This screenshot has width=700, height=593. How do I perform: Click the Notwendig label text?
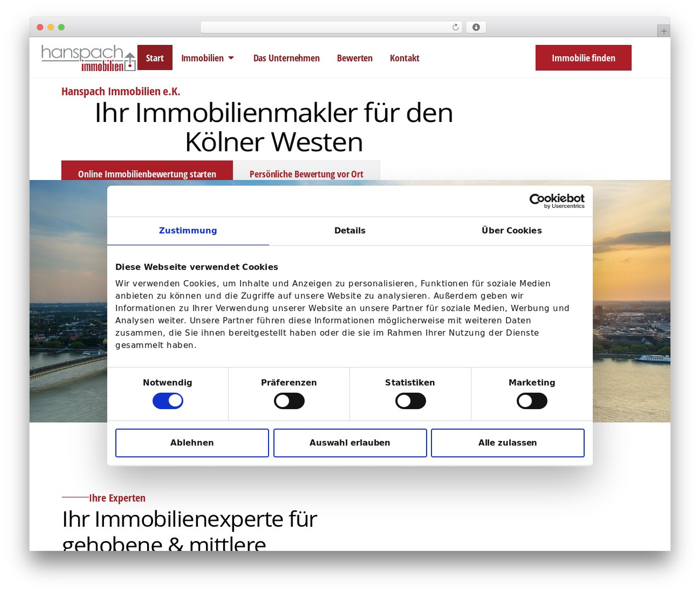[x=167, y=382]
